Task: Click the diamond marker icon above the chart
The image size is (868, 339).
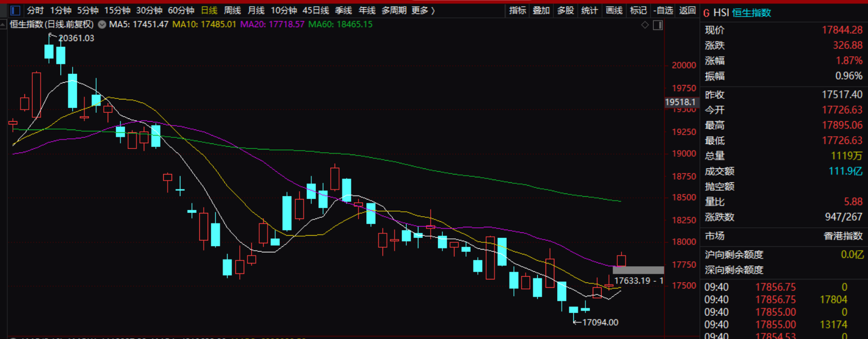Action: pyautogui.click(x=645, y=25)
